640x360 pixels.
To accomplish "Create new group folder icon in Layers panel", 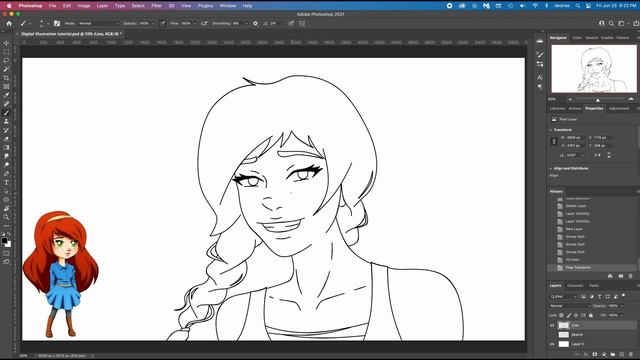I will 613,354.
